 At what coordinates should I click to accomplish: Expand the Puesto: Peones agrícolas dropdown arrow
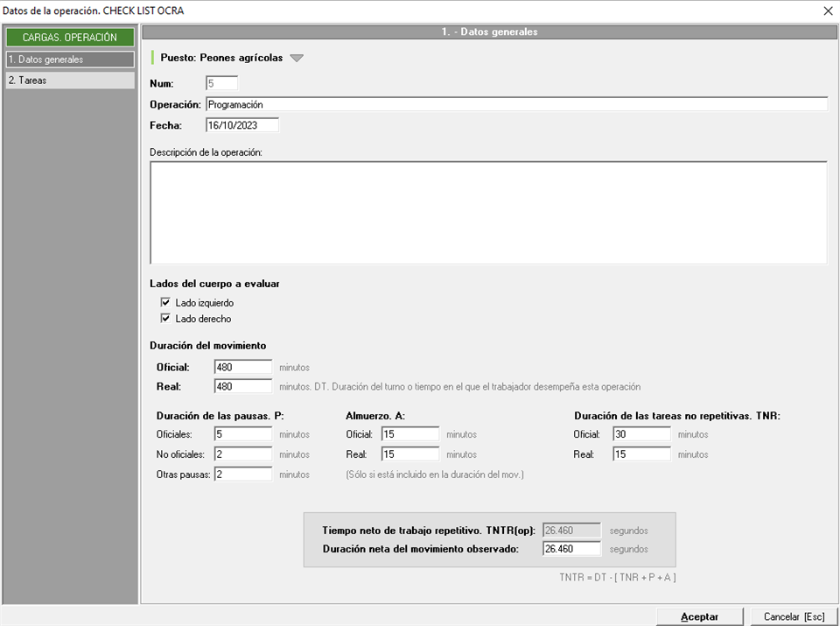[x=297, y=59]
